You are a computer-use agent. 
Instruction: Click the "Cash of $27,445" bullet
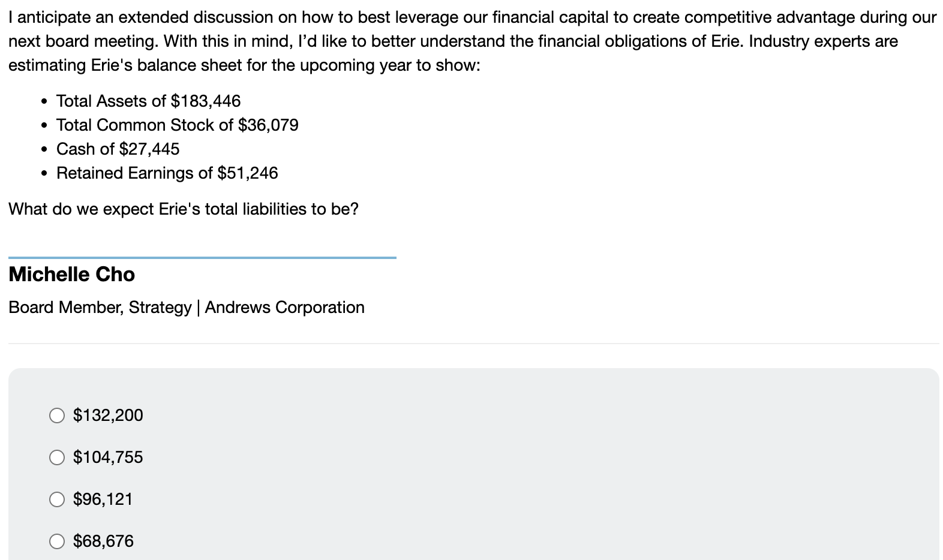coord(118,149)
